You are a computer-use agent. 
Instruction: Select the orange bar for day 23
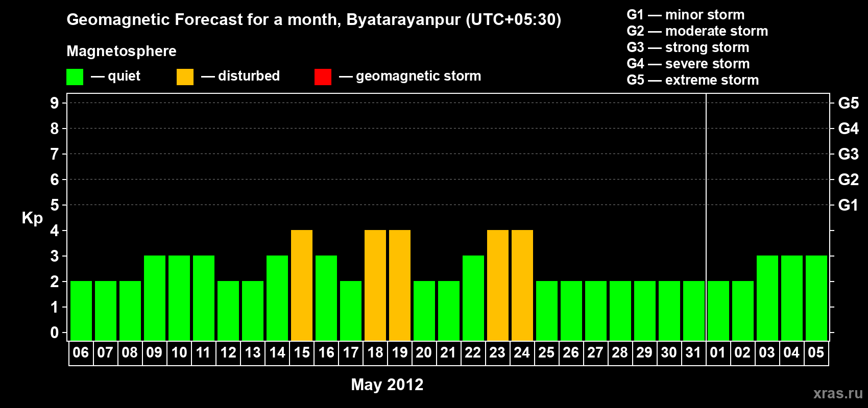pyautogui.click(x=498, y=285)
